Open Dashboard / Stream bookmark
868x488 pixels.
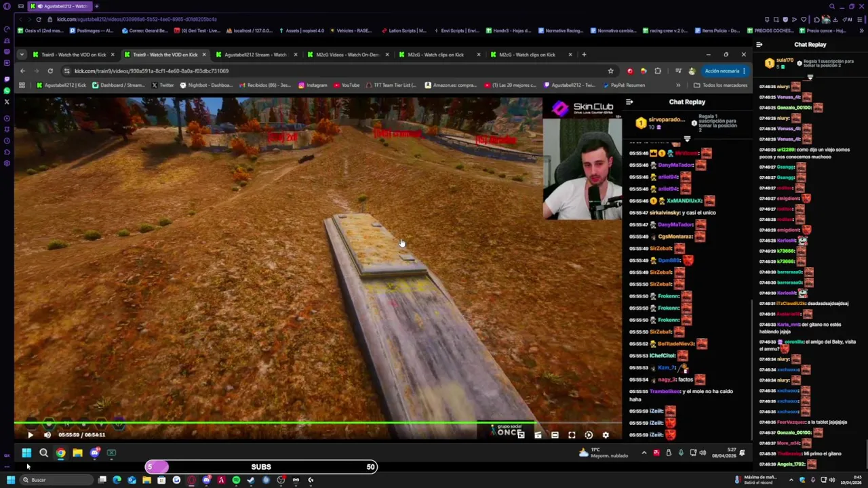(118, 85)
